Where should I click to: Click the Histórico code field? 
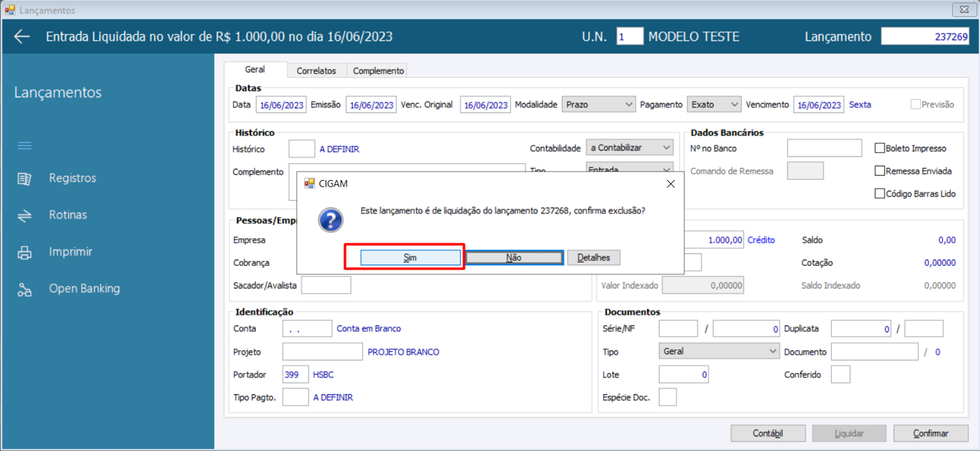click(x=302, y=149)
